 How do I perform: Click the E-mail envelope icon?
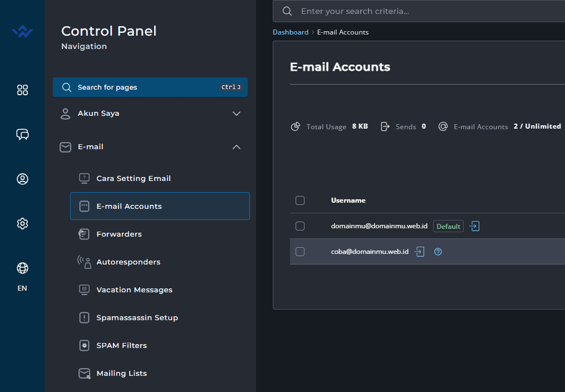[65, 147]
